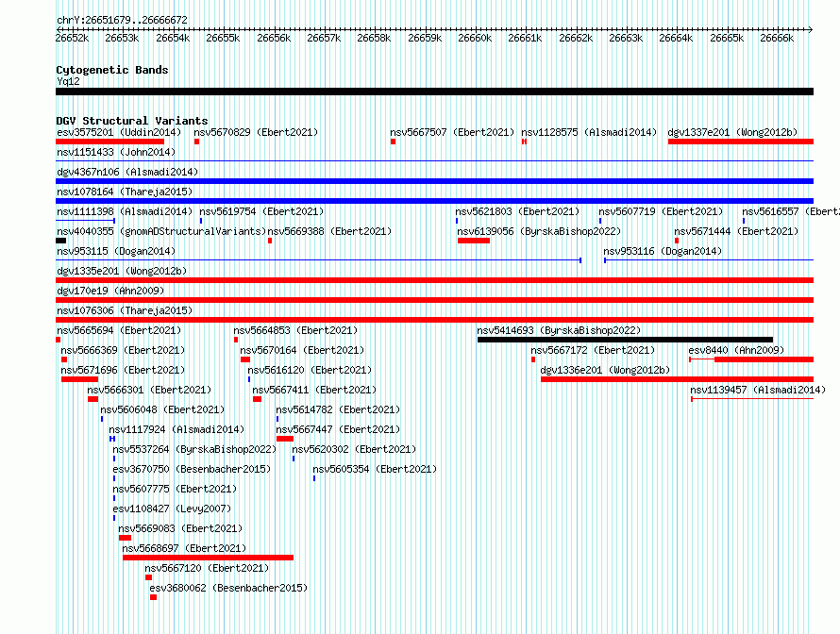
Task: Select nsv4040355 gnomADStructuralVariants entry
Action: (x=161, y=231)
